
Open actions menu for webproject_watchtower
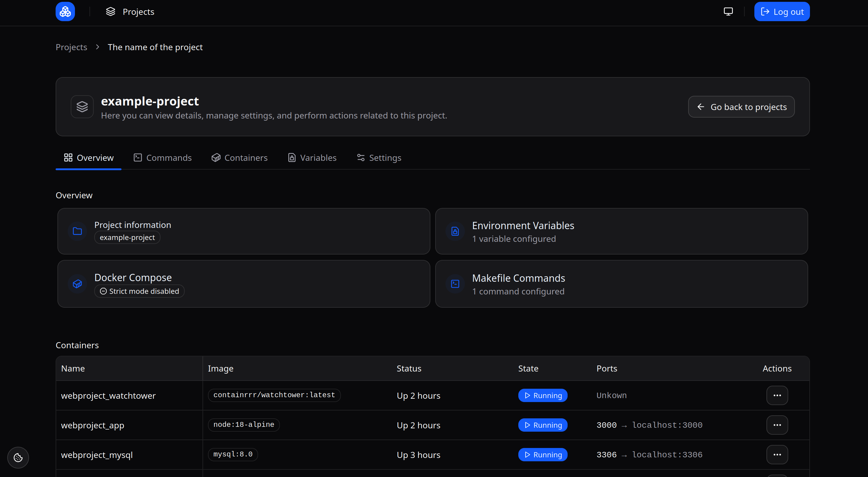tap(777, 395)
